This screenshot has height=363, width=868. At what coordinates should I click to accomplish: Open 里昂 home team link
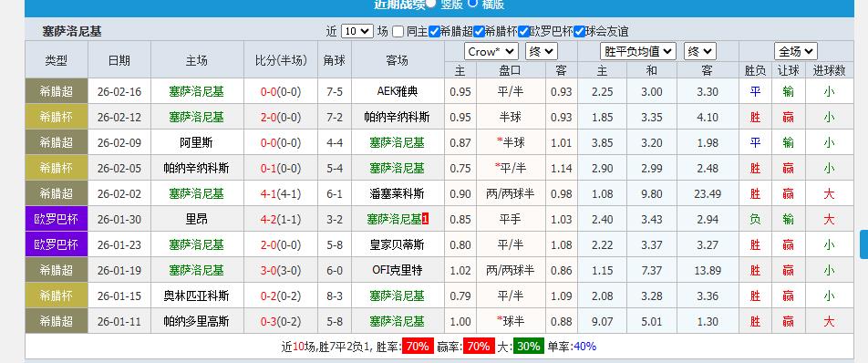(197, 219)
